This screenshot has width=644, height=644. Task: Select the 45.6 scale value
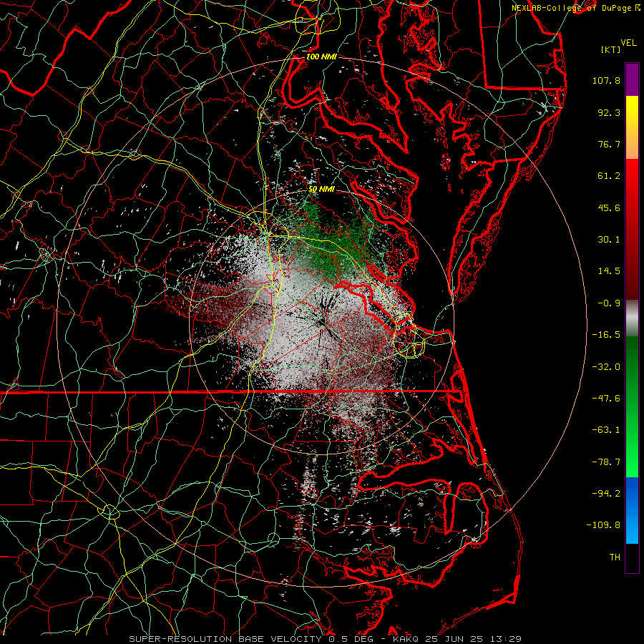tap(609, 208)
